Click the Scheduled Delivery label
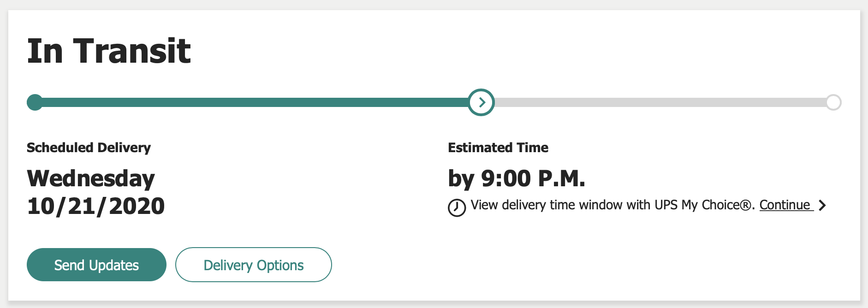The height and width of the screenshot is (308, 868). coord(89,148)
